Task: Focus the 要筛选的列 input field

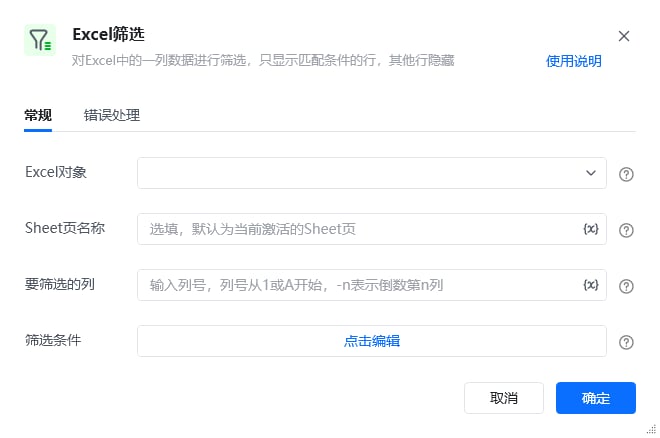Action: [x=372, y=285]
